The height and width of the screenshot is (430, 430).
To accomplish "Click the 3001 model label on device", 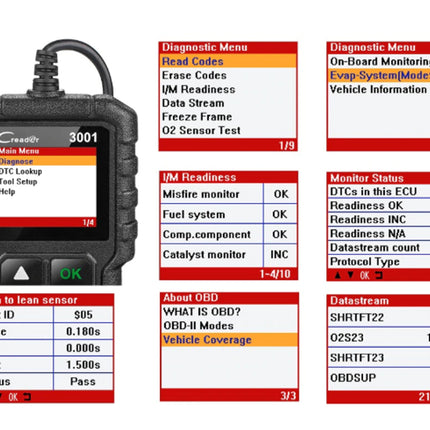I will click(x=83, y=137).
